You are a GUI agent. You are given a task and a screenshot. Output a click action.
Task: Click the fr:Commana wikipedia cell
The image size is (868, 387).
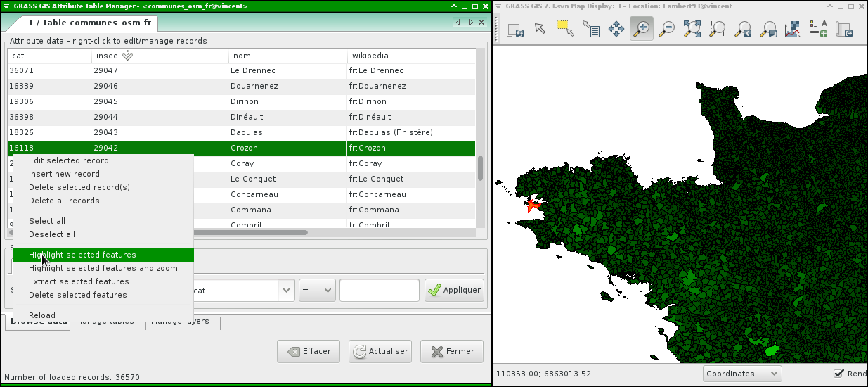tap(374, 210)
